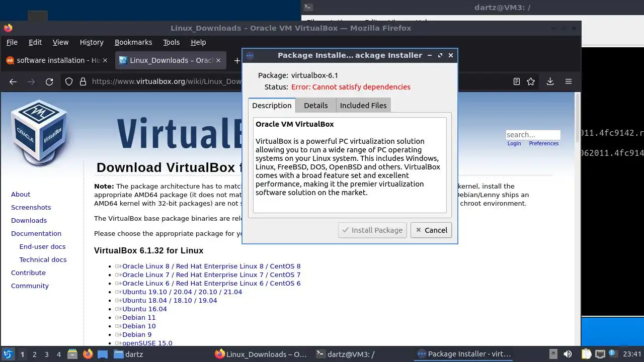Open the LXQt start menu icon
The width and height of the screenshot is (644, 362).
[8, 354]
